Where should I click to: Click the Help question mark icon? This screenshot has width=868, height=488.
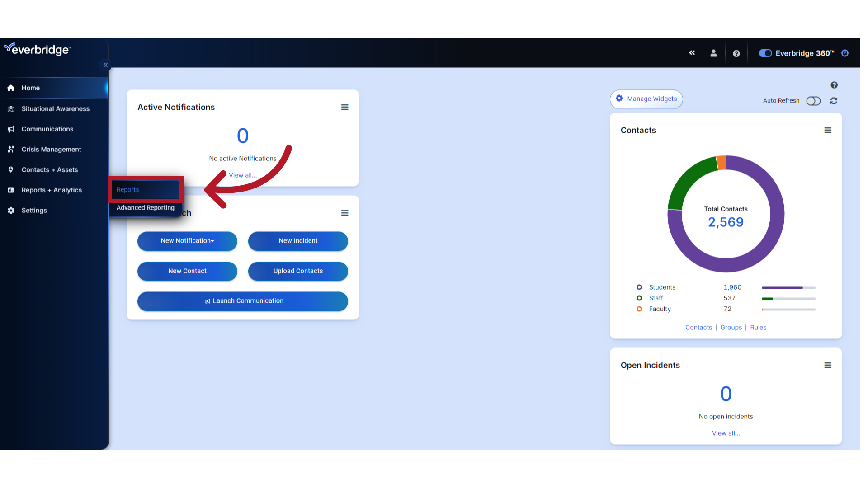736,53
